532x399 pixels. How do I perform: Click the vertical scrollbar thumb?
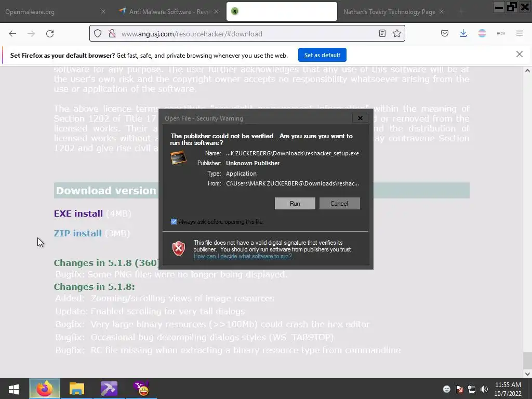pyautogui.click(x=527, y=361)
